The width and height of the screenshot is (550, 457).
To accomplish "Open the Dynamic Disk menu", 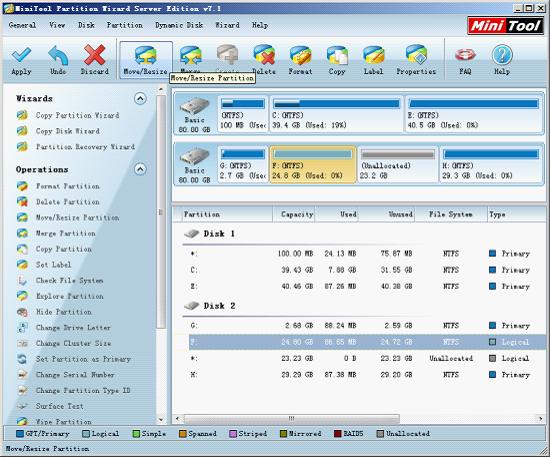I will [179, 25].
